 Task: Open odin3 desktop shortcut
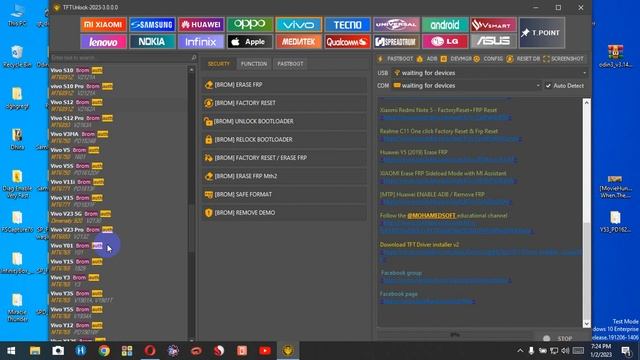[x=616, y=57]
